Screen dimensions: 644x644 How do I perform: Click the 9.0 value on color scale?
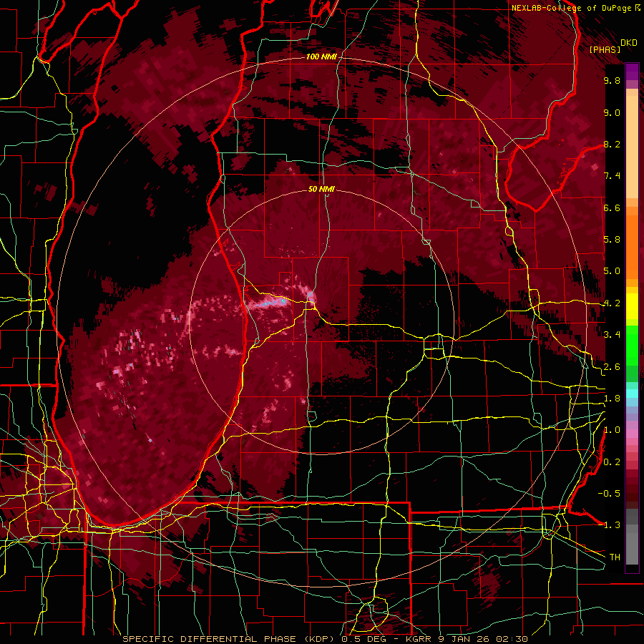(612, 112)
